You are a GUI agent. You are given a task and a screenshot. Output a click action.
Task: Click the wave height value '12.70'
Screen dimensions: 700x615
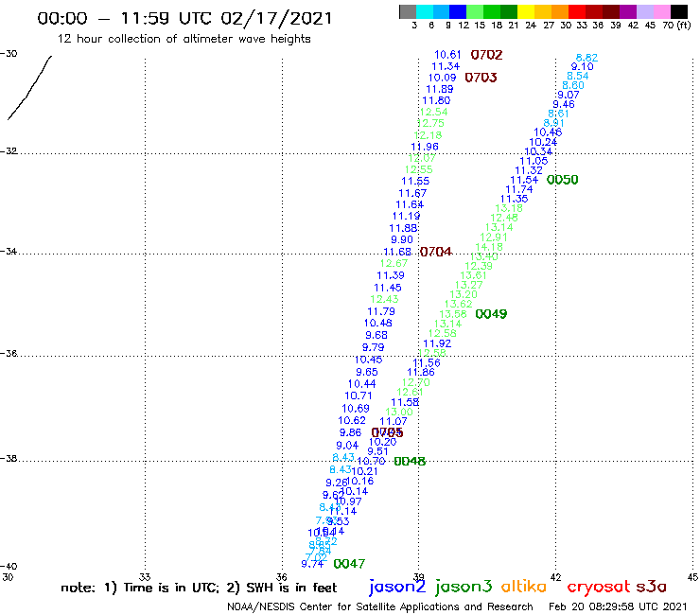[416, 383]
